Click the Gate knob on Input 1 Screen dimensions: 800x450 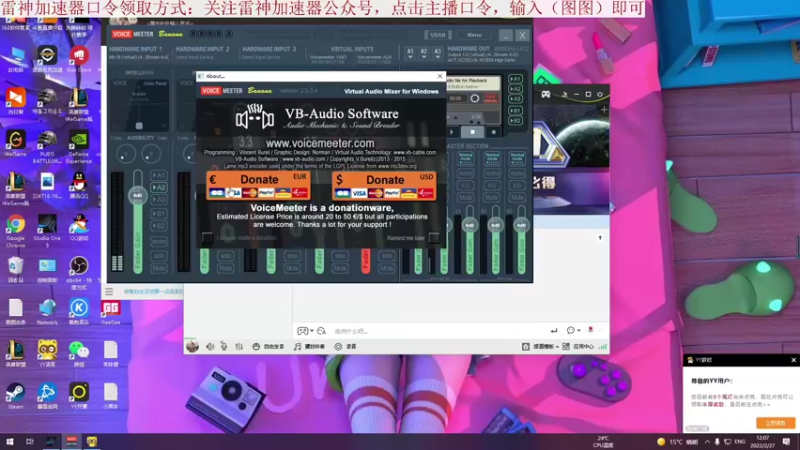click(x=151, y=154)
